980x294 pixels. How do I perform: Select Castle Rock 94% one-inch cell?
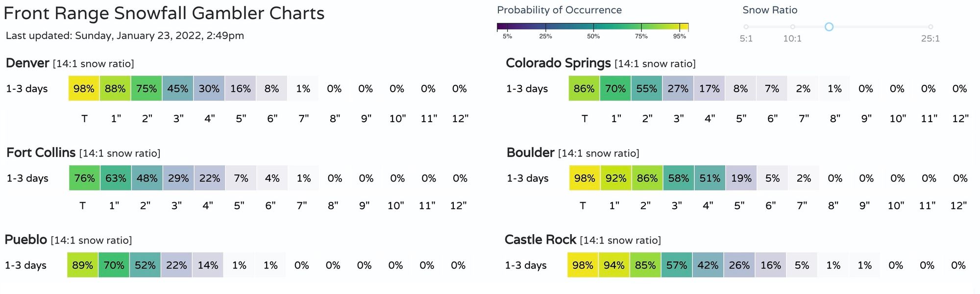(614, 265)
